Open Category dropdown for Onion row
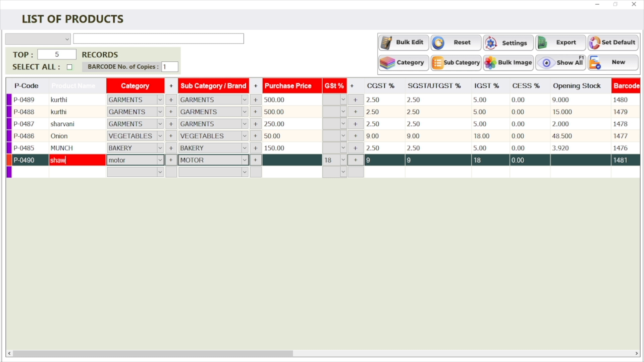 pos(160,136)
